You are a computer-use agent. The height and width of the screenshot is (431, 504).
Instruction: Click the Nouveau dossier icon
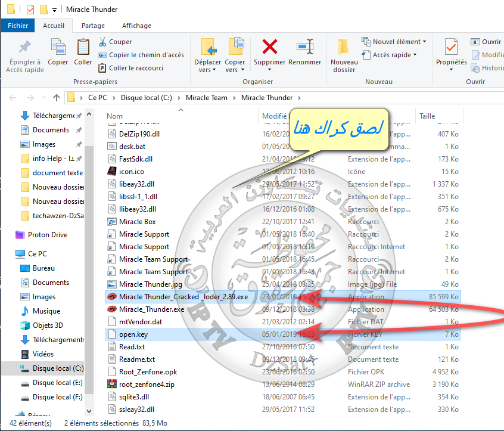pyautogui.click(x=343, y=47)
